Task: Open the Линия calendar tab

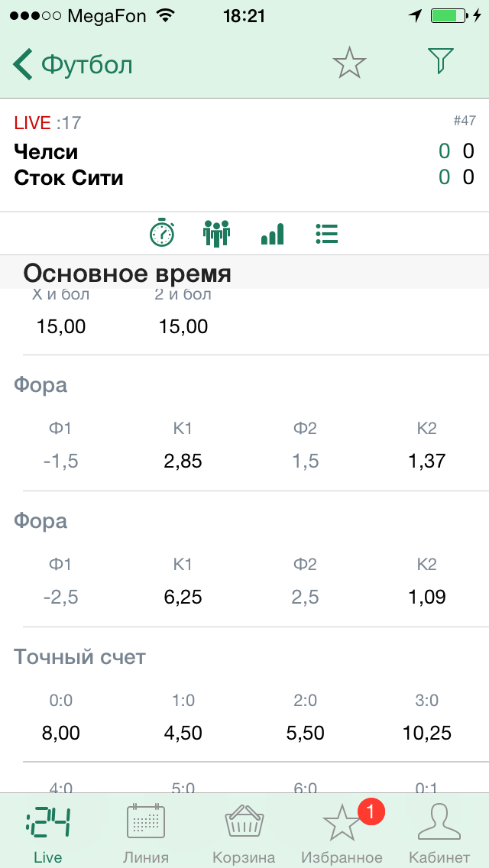Action: (146, 833)
